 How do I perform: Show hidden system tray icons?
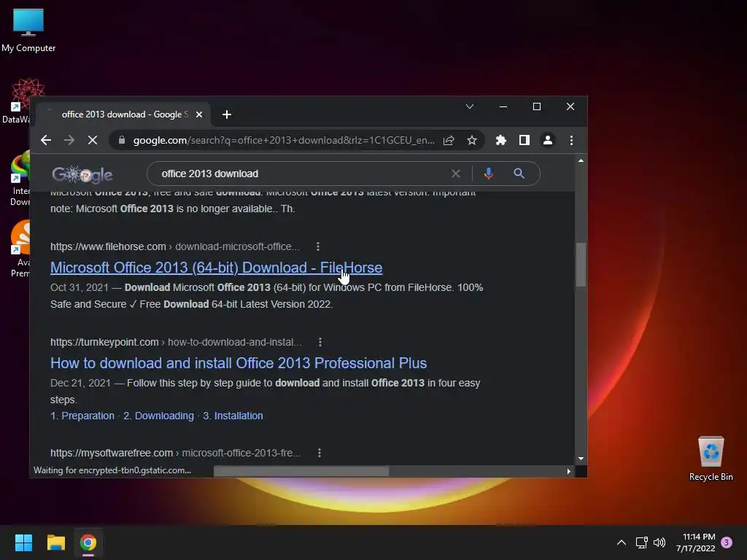pyautogui.click(x=622, y=542)
